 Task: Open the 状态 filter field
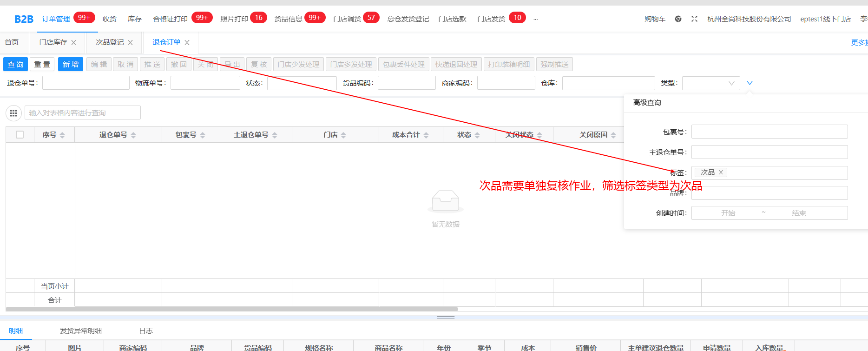coord(302,83)
